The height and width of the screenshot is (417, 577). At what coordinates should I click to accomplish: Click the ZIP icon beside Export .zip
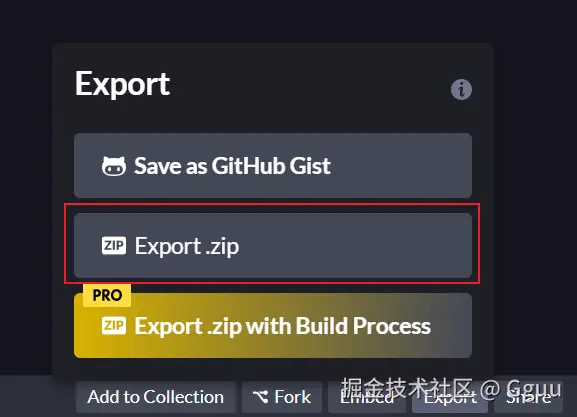click(114, 246)
